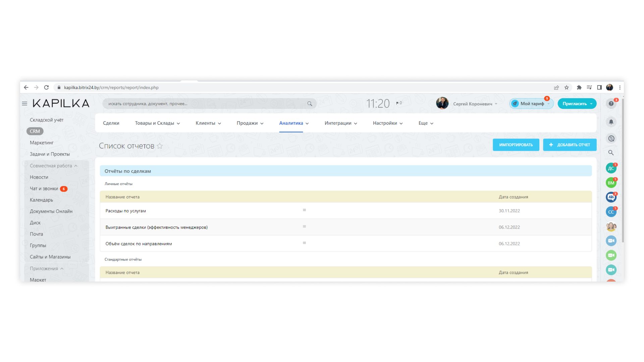This screenshot has width=644, height=362.
Task: Click the ДОБАВИТЬ ОТЧЕТ button
Action: (x=570, y=145)
